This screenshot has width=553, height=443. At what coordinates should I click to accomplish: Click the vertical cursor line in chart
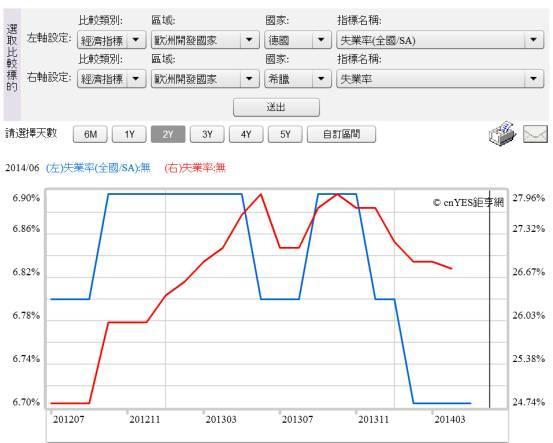490,299
